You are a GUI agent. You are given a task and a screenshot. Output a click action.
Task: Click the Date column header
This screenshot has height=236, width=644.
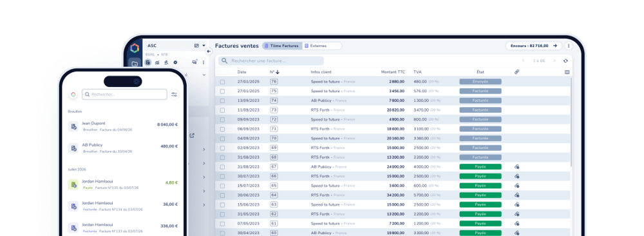[x=241, y=72]
